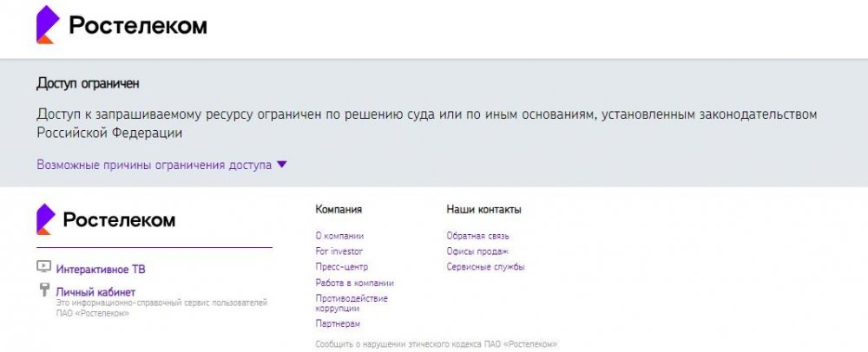The height and width of the screenshot is (352, 868).
Task: Open Сервисные службы link
Action: tap(485, 267)
